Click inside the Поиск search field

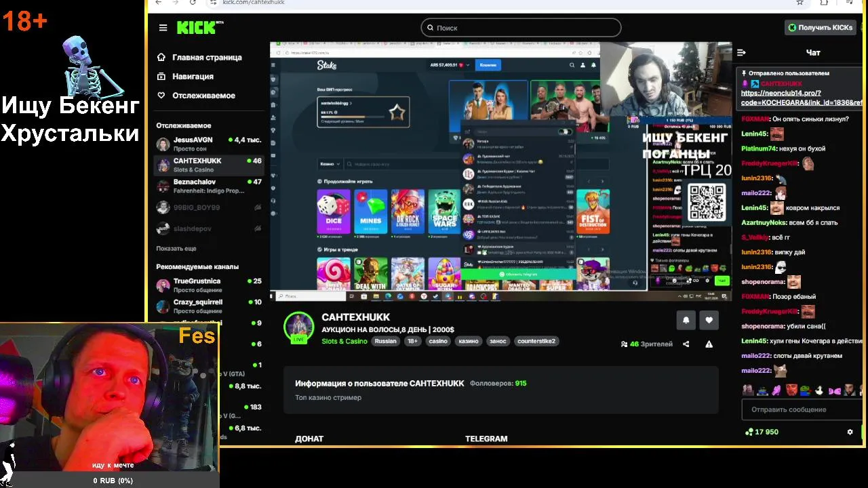(521, 28)
